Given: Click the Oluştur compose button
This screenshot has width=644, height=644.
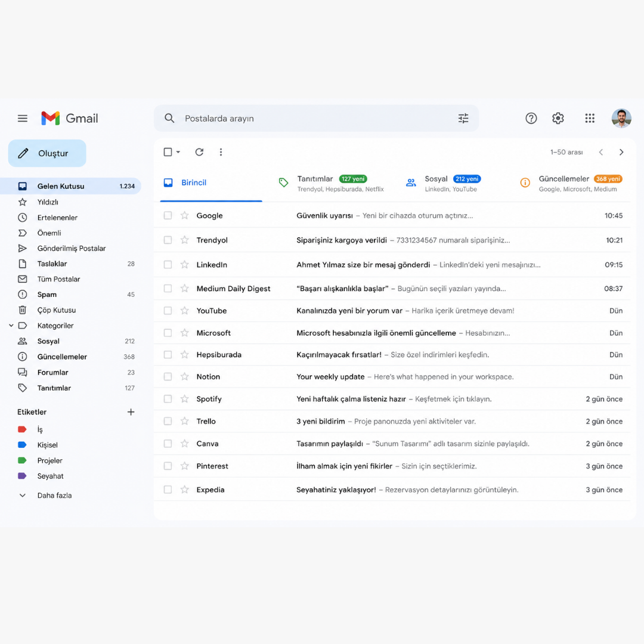Looking at the screenshot, I should tap(47, 153).
